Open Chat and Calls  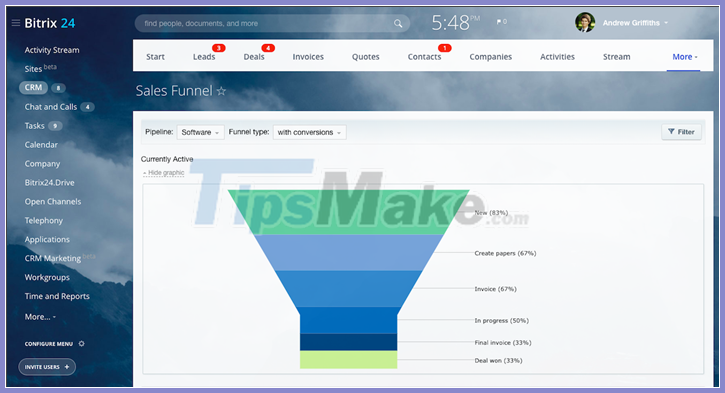tap(51, 107)
